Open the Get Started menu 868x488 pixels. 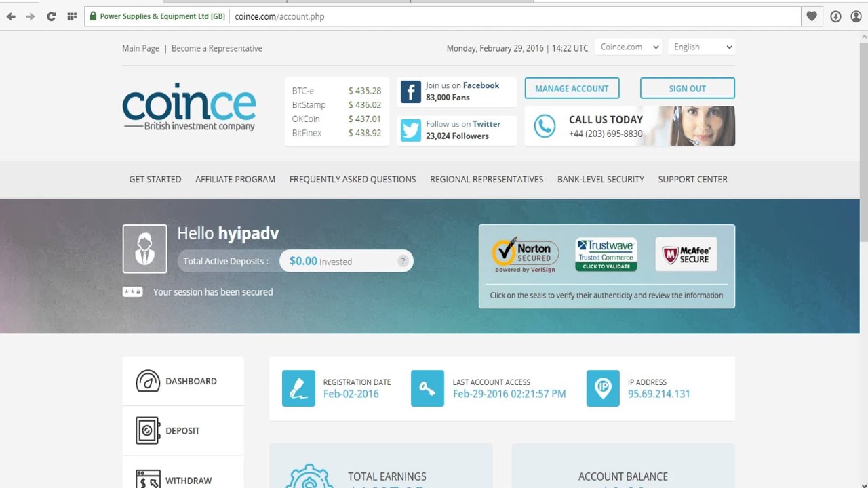155,180
